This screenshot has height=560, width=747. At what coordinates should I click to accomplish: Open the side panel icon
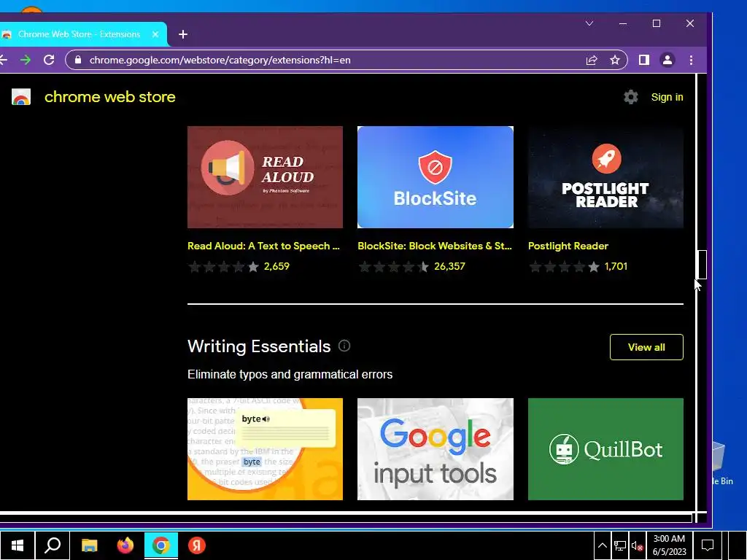pos(643,60)
